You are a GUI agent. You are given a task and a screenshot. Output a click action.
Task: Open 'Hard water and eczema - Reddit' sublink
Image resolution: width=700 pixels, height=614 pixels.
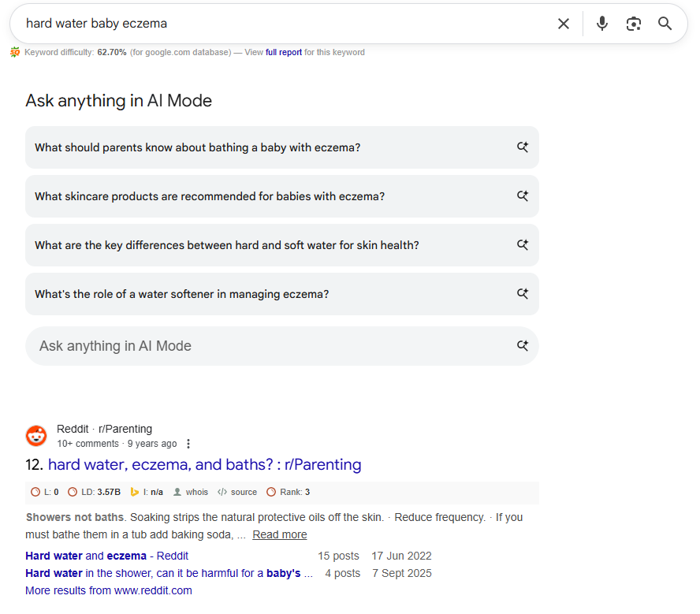106,556
